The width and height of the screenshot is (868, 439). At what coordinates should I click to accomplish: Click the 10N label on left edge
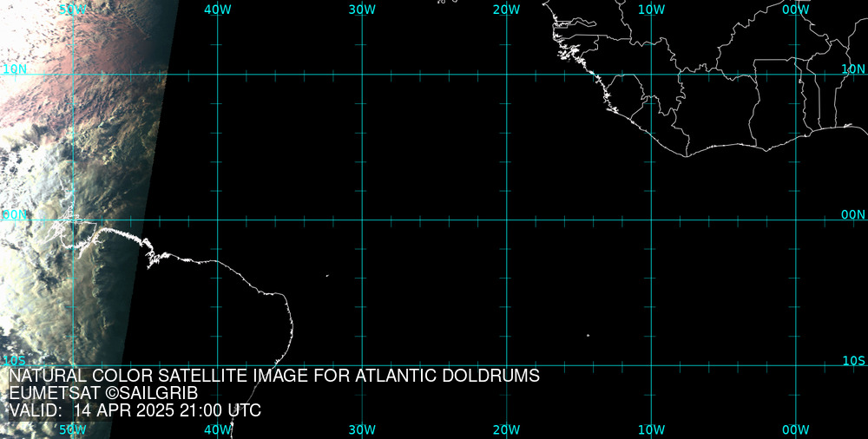[15, 69]
